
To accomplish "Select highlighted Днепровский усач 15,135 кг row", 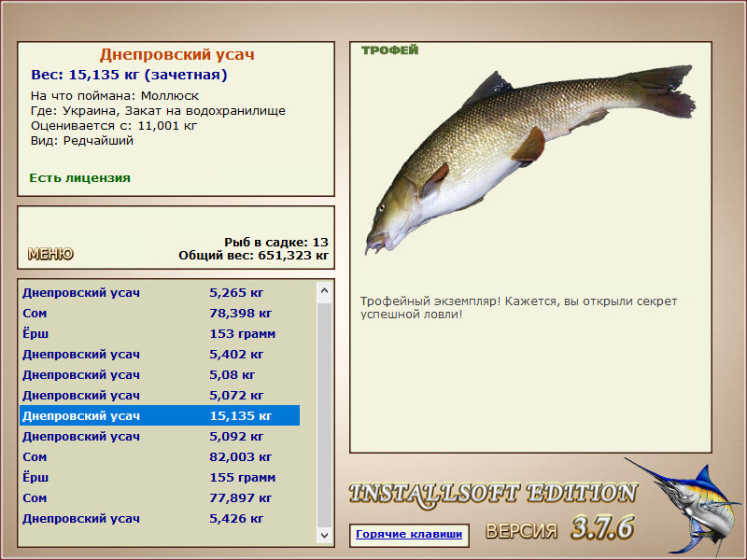I will pyautogui.click(x=160, y=415).
